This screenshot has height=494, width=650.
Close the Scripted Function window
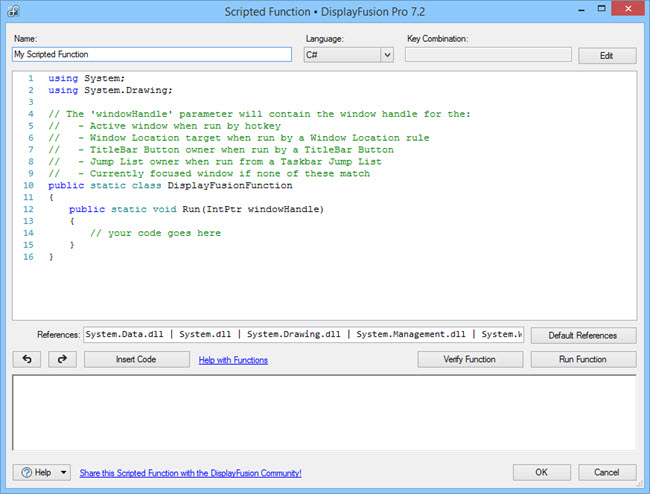[x=628, y=9]
